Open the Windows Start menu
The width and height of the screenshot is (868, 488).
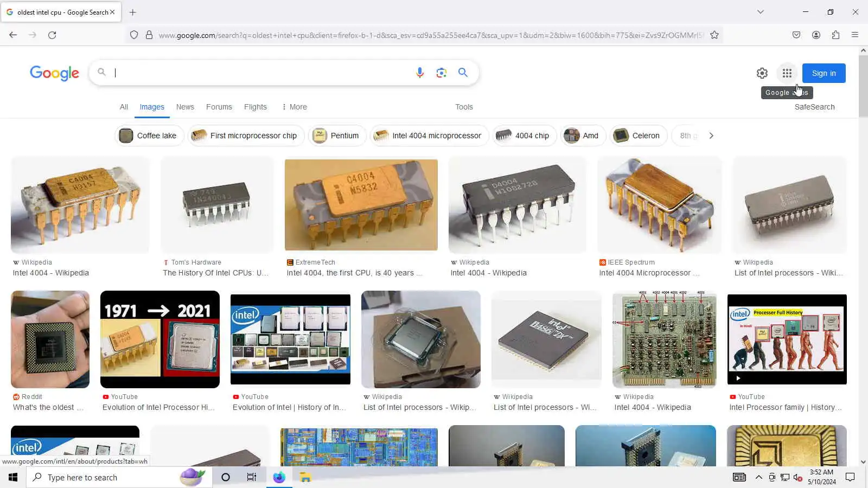[x=13, y=477]
